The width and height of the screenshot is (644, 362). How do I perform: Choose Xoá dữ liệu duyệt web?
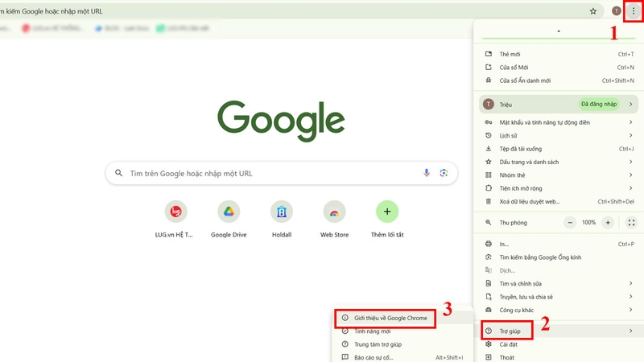[559, 202]
